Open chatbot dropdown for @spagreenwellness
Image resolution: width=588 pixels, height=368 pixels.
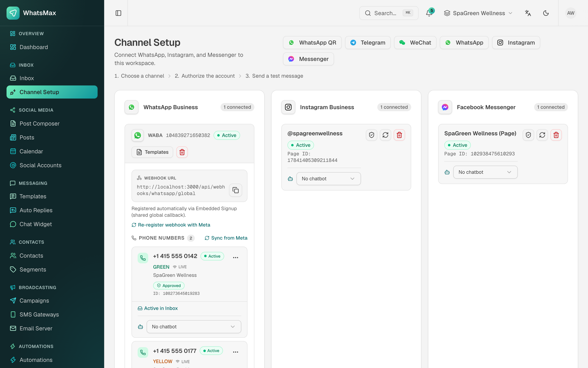click(x=329, y=179)
